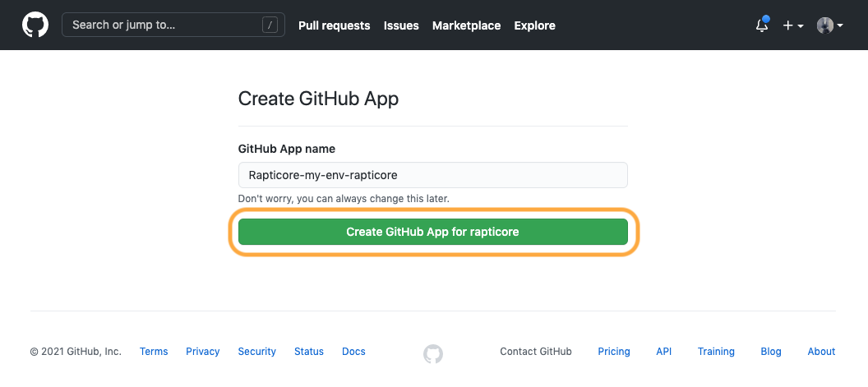Screen dimensions: 868x387
Task: Click the slash shortcut key icon
Action: pyautogui.click(x=270, y=25)
